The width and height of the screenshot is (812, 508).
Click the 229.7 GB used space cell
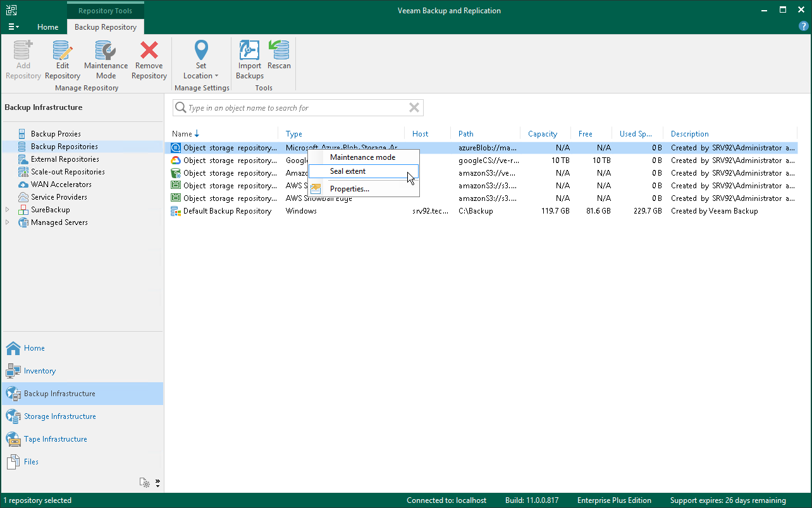646,211
